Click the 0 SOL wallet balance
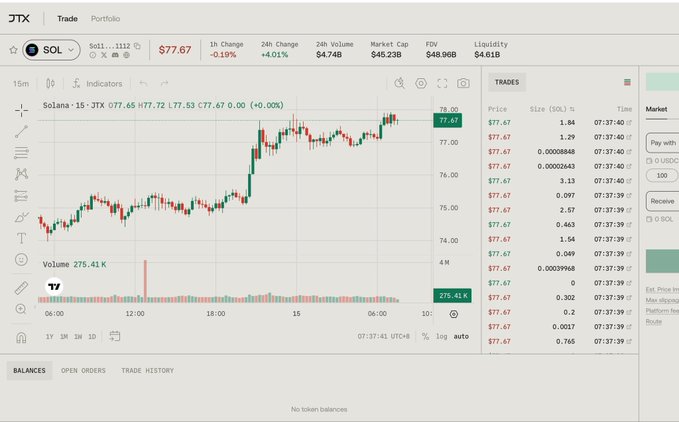Image resolution: width=679 pixels, height=422 pixels. 660,219
